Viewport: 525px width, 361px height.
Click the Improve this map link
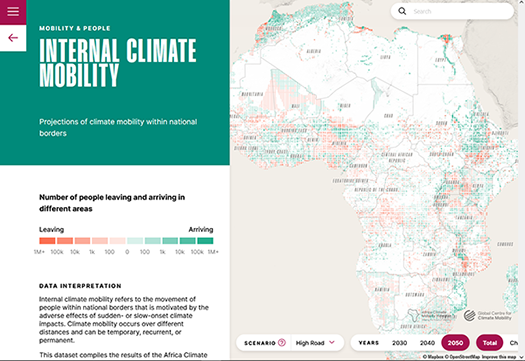(x=499, y=357)
